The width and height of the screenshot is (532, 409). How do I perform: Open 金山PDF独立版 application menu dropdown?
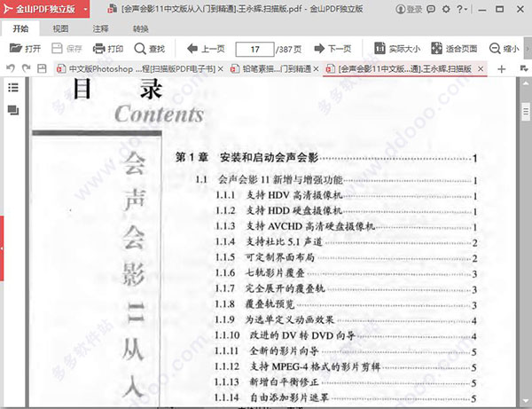pos(86,9)
